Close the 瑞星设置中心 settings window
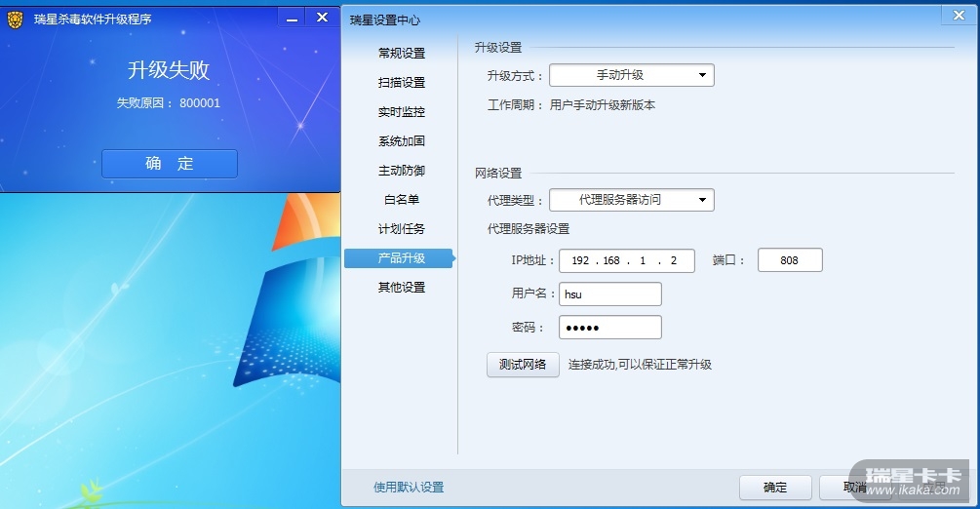 tap(959, 16)
